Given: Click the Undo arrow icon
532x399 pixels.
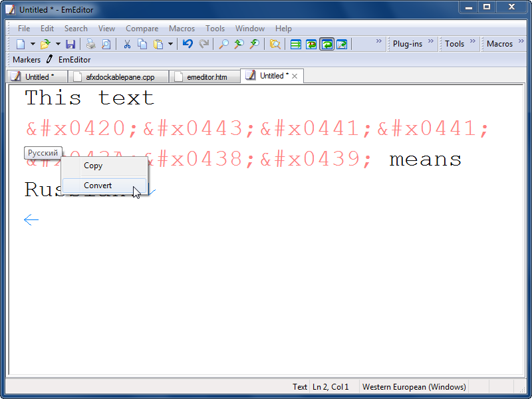Looking at the screenshot, I should (x=188, y=44).
